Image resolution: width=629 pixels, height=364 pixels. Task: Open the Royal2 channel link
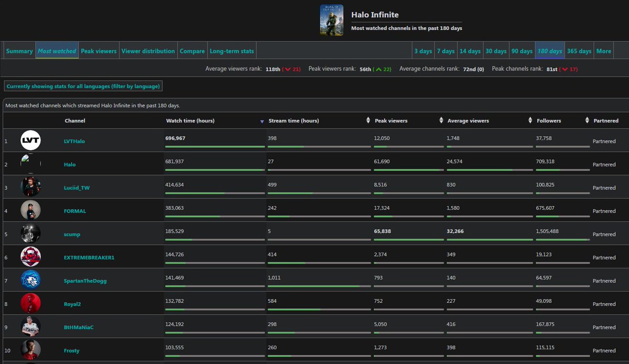[73, 304]
